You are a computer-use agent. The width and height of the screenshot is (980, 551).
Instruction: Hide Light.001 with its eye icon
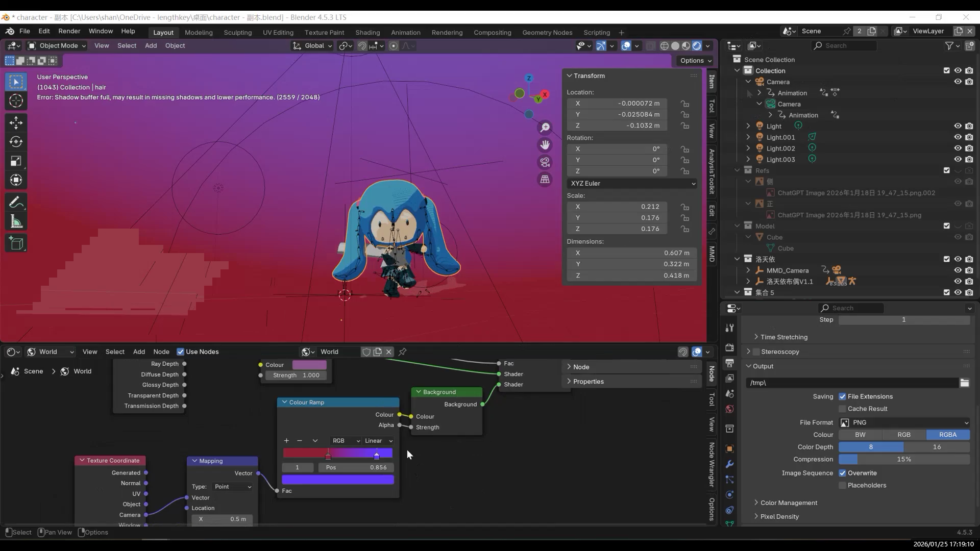pyautogui.click(x=958, y=137)
